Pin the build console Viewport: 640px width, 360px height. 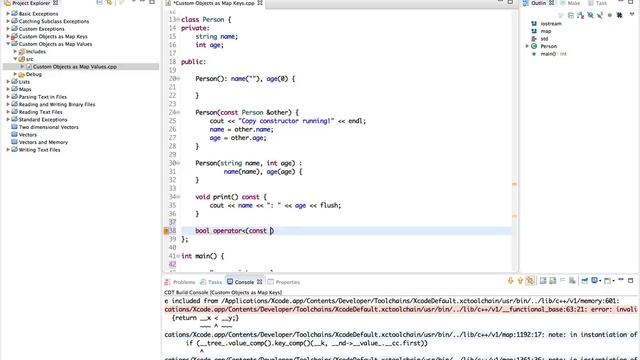pos(584,281)
